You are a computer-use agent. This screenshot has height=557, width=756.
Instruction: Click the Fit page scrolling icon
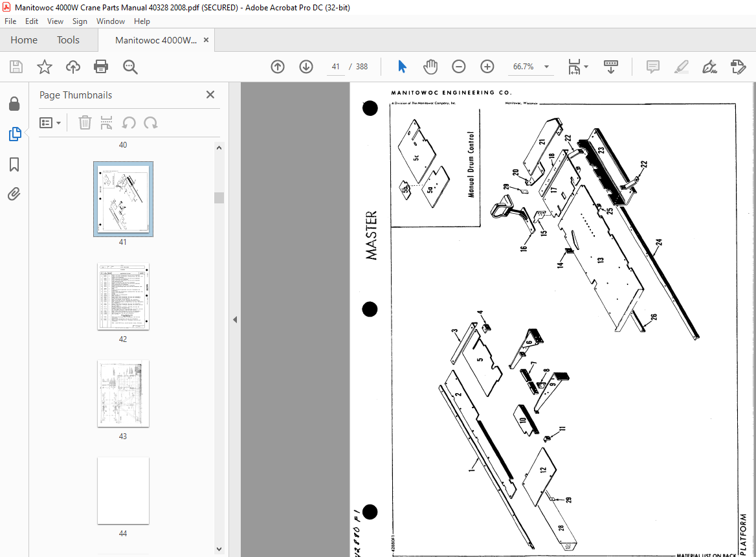[x=573, y=67]
